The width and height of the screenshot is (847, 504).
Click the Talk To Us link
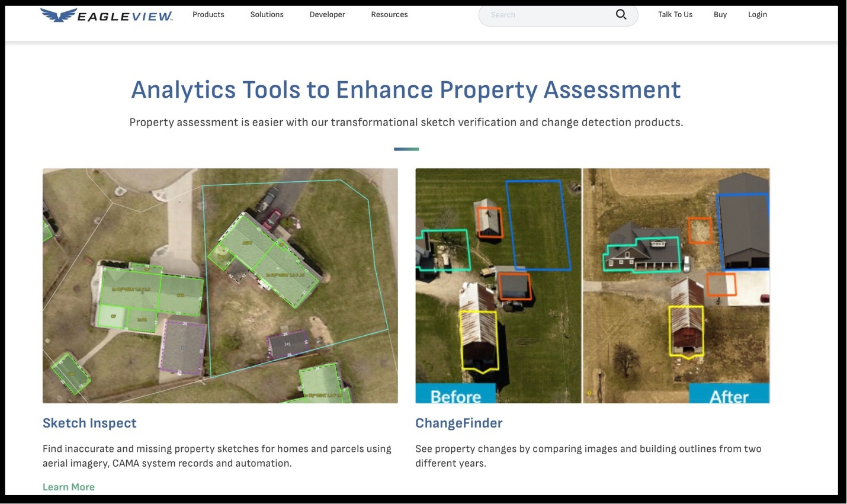pos(675,14)
